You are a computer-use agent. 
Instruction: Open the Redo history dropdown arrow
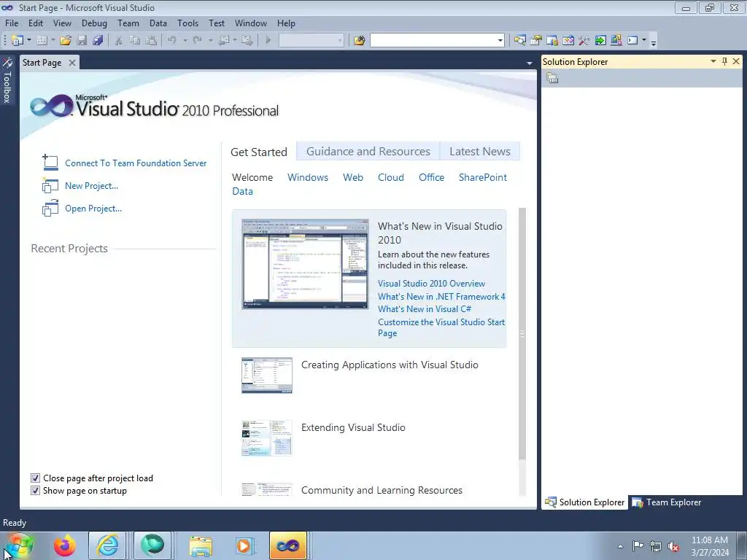(x=210, y=41)
